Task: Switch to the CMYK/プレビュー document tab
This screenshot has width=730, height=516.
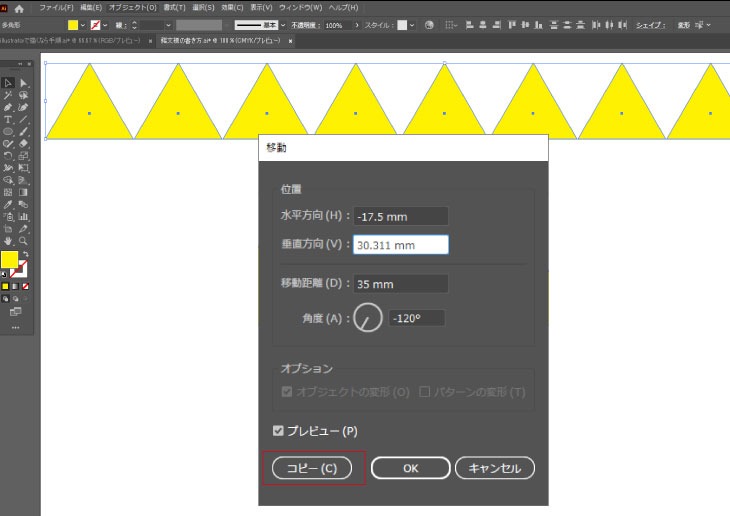Action: point(221,41)
